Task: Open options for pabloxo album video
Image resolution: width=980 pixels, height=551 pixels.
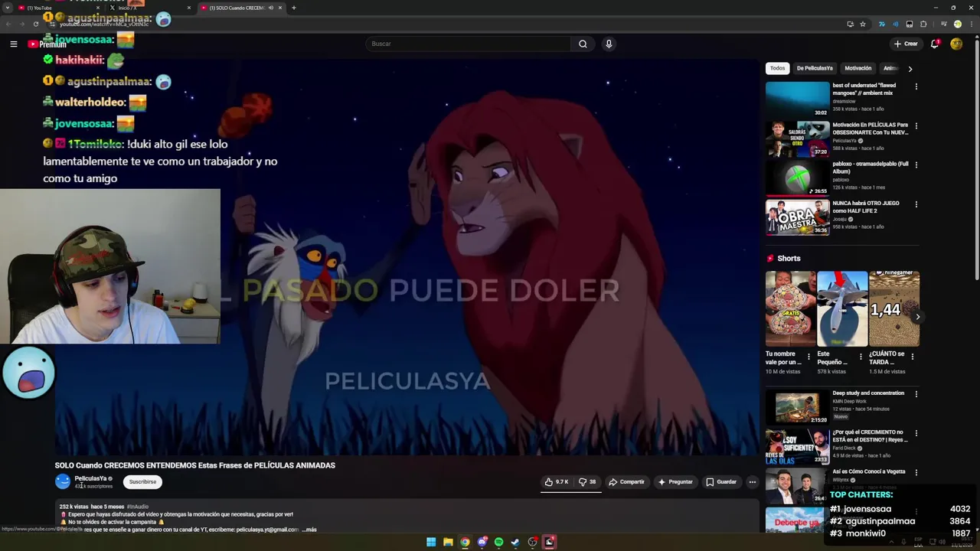Action: (x=916, y=165)
